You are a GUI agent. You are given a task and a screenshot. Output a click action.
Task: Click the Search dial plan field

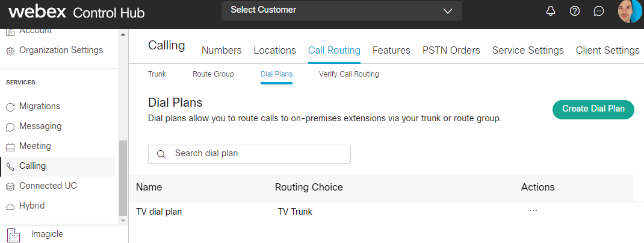(249, 154)
